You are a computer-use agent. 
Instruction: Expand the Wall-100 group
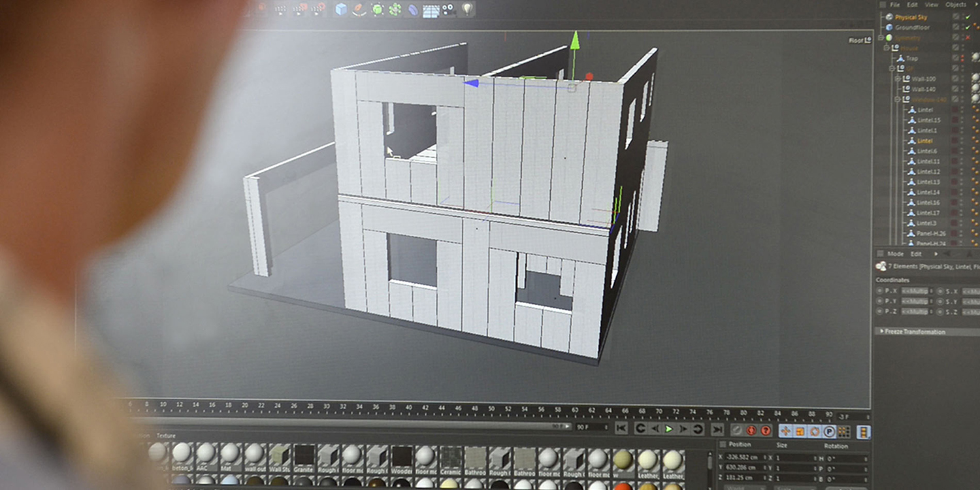point(898,78)
